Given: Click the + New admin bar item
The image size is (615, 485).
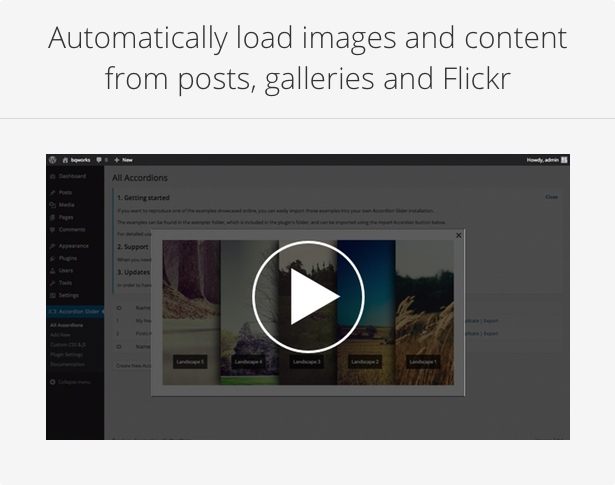Looking at the screenshot, I should 123,160.
